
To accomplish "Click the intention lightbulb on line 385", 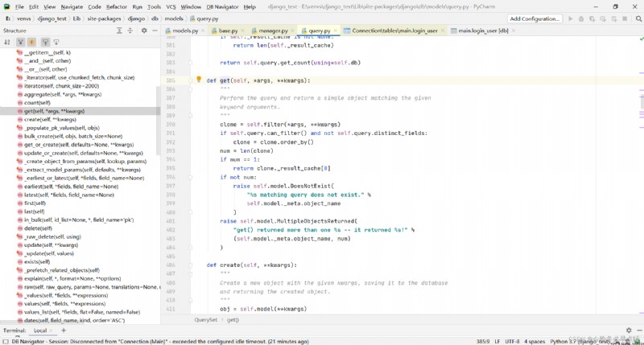I will [199, 79].
